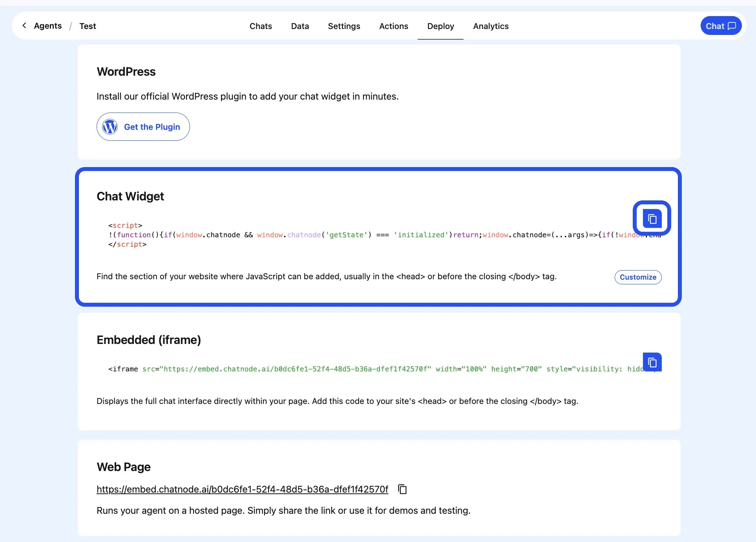Copy the Embedded iframe code
This screenshot has height=542, width=756.
652,362
